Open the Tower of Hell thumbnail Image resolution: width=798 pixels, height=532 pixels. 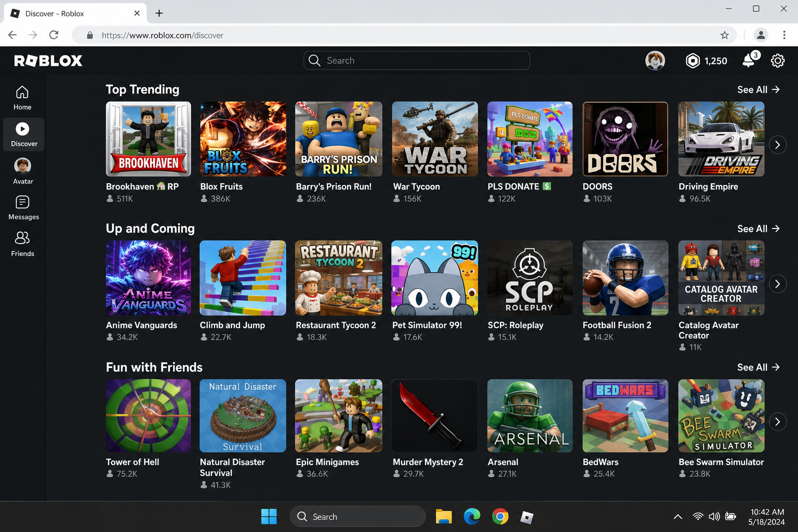coord(149,416)
